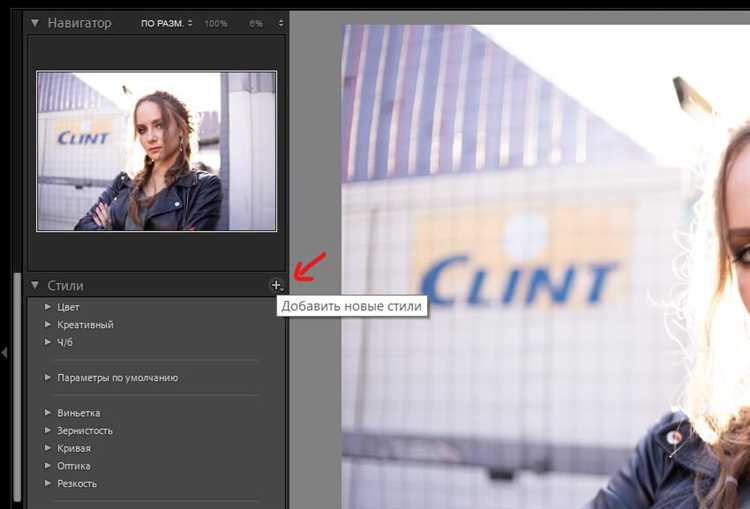Expand the Зернистость preset group
This screenshot has height=509, width=750.
tap(48, 430)
